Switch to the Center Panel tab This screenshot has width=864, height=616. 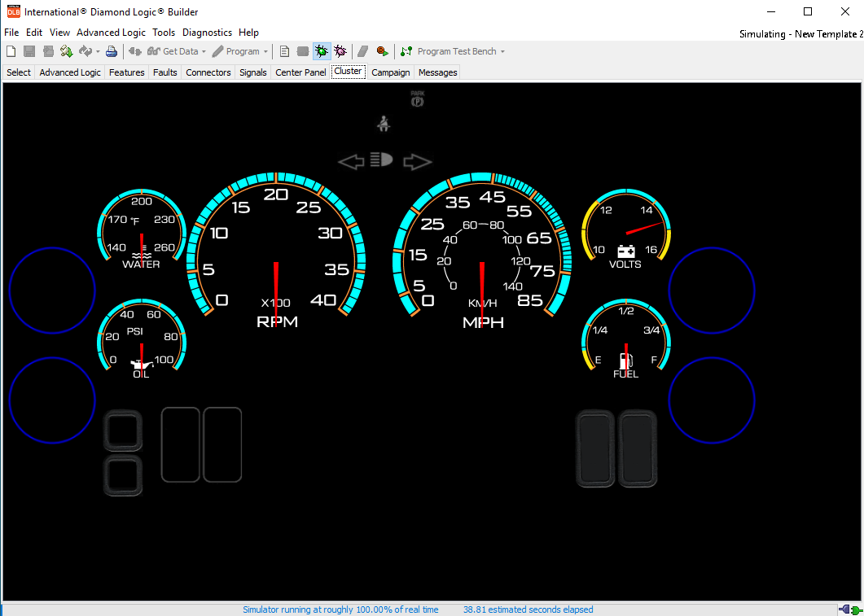point(300,72)
